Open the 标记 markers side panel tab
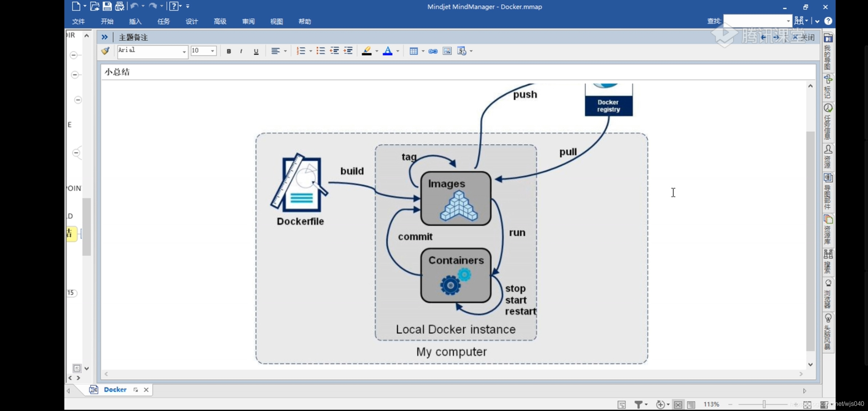 (x=828, y=87)
